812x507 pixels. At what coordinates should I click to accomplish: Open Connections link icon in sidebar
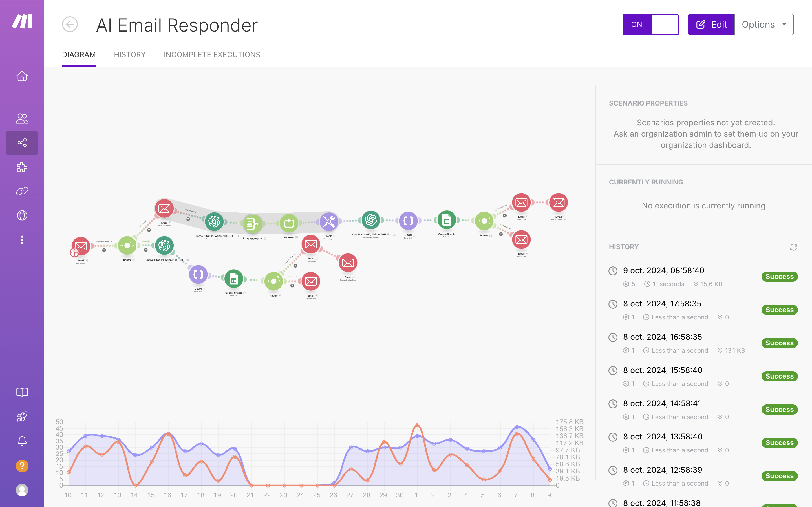(x=22, y=191)
